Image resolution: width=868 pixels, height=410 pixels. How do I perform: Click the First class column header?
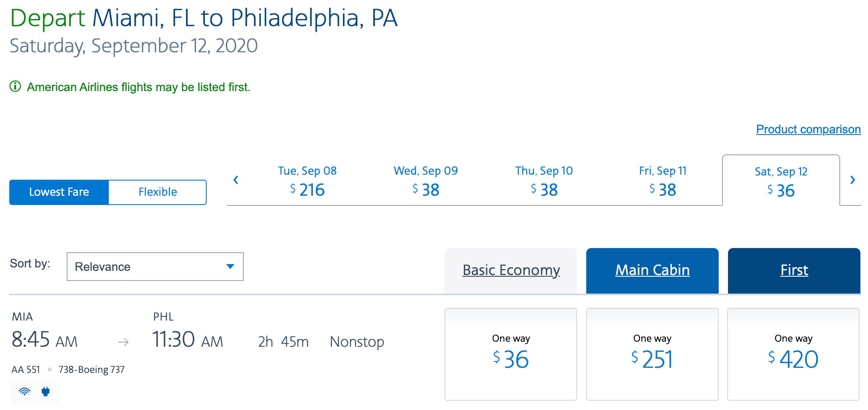pyautogui.click(x=794, y=270)
